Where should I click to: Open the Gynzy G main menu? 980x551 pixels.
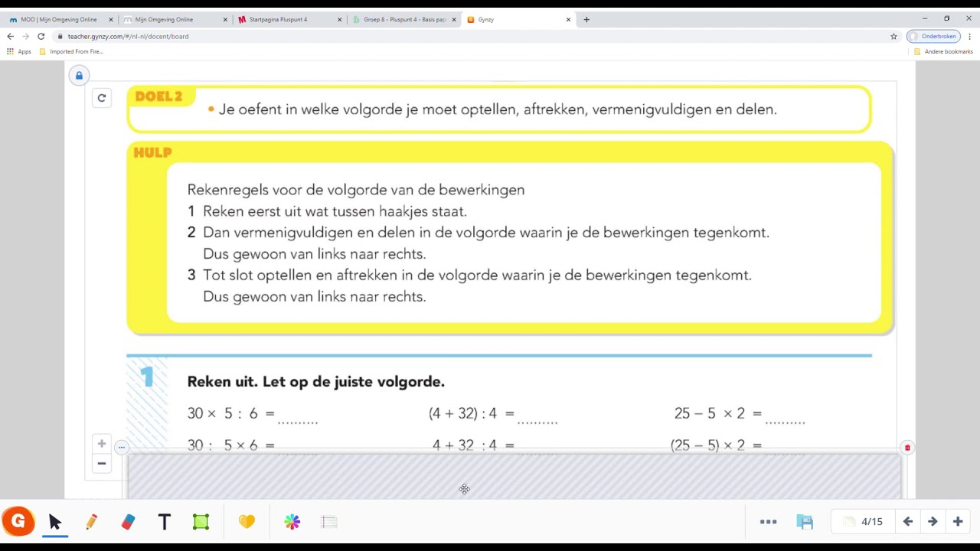[18, 521]
